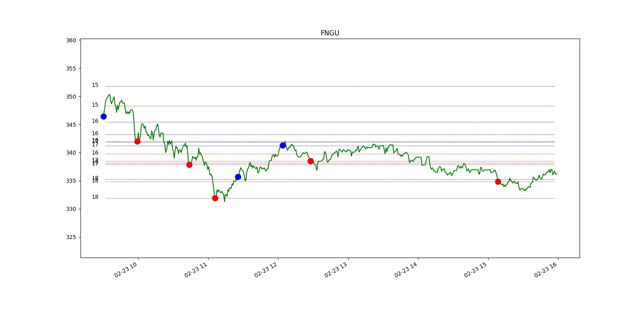Click label 16 beside blue line near 345

coord(95,121)
